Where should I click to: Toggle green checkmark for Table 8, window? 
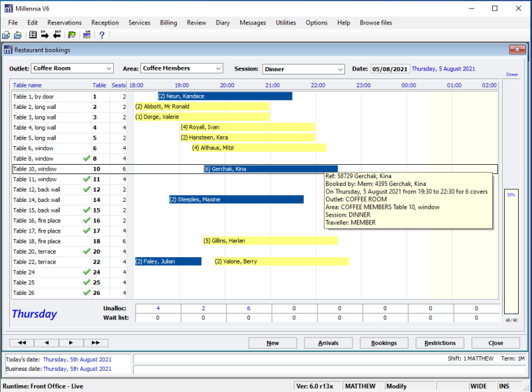pos(86,159)
